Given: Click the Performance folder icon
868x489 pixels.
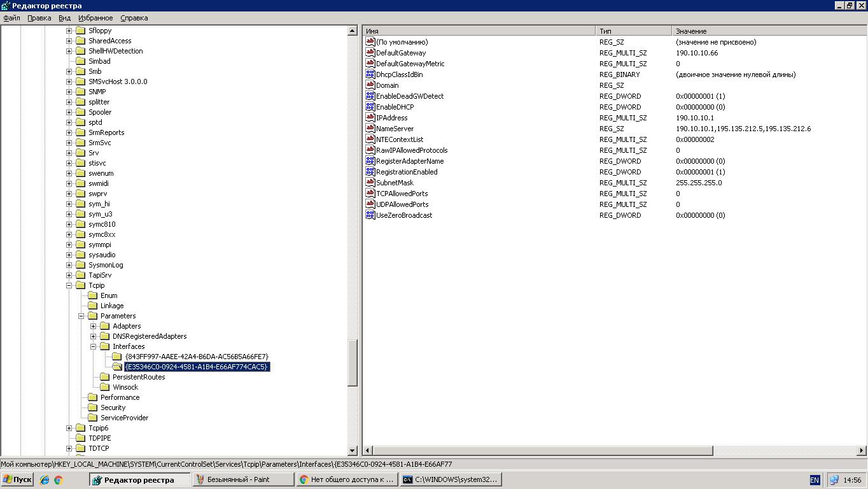Looking at the screenshot, I should click(93, 397).
